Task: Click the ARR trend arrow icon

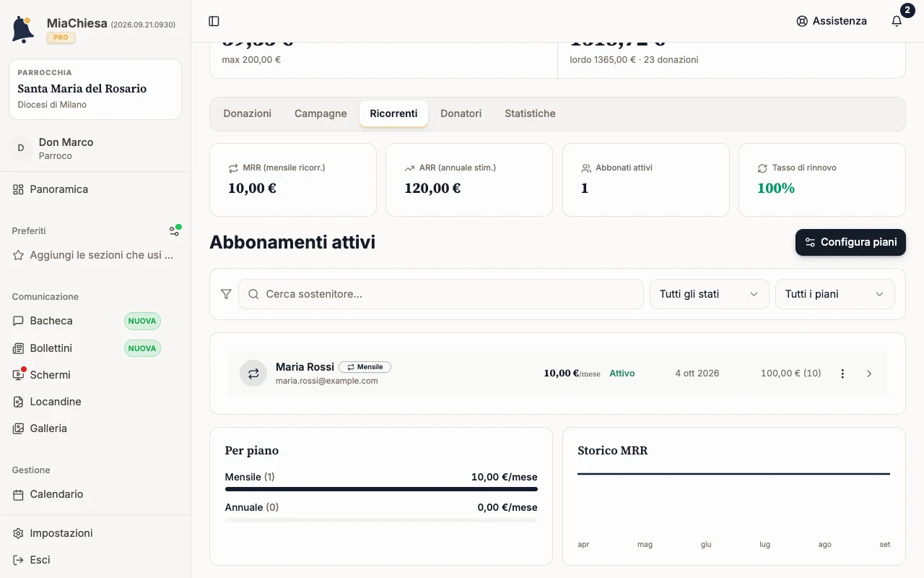Action: [x=409, y=168]
